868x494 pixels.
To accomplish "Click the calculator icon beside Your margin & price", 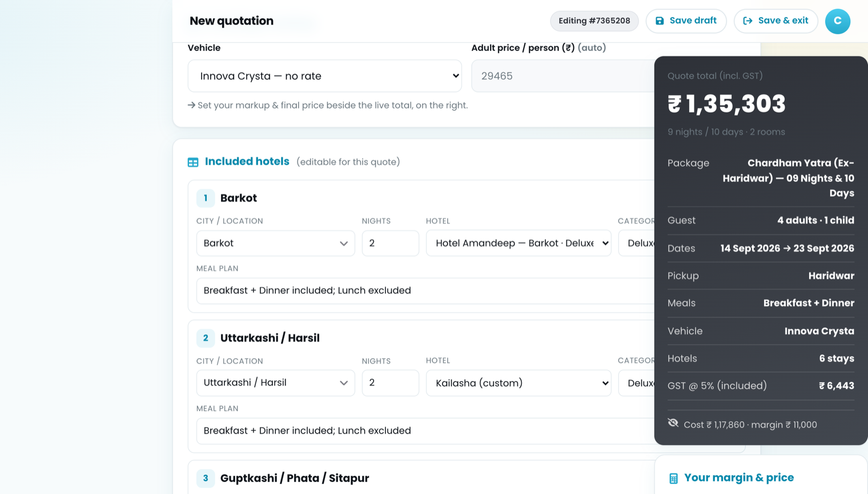I will 674,478.
